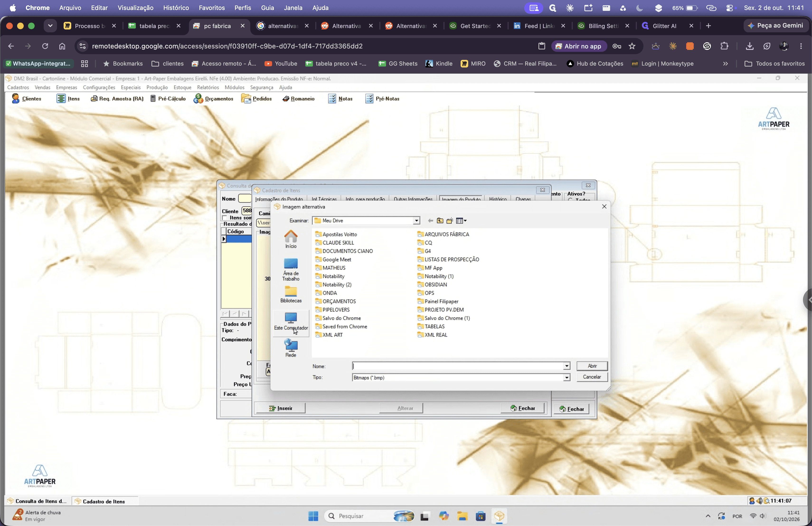Expand the Nome field dropdown arrow
This screenshot has height=526, width=812.
(x=566, y=366)
